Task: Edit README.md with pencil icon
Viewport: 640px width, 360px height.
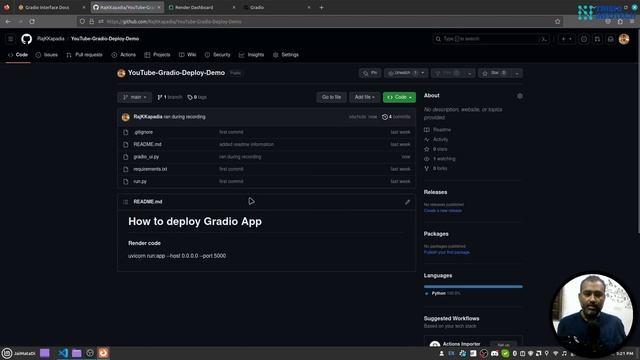Action: click(407, 202)
